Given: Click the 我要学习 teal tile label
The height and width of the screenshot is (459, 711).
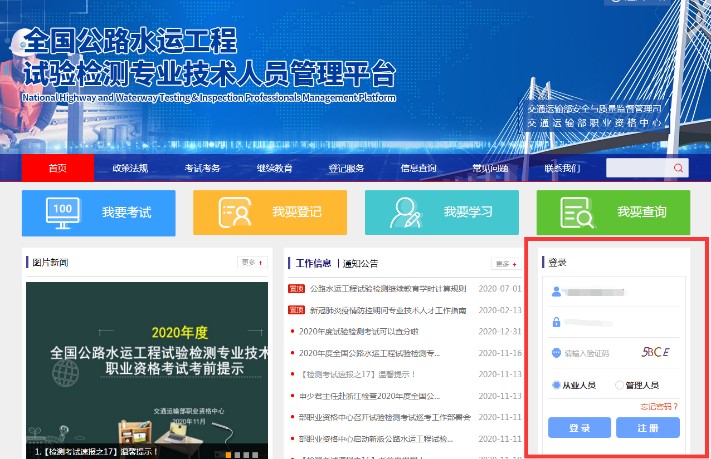Looking at the screenshot, I should point(468,212).
